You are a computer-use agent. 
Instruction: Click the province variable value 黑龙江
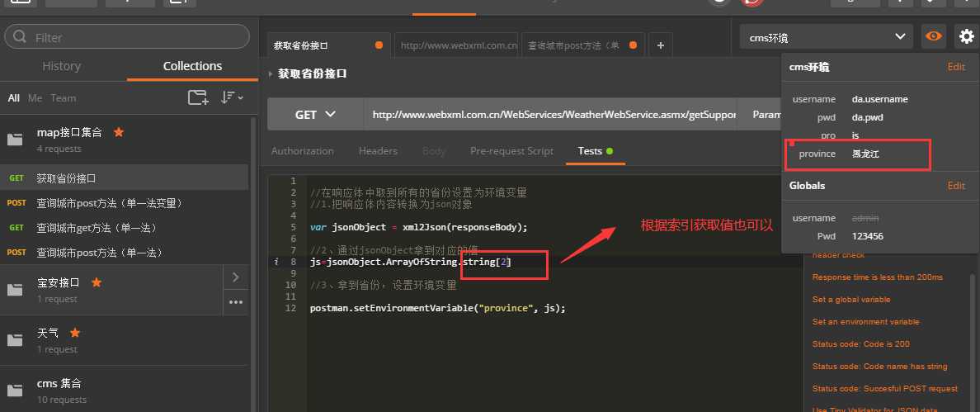865,154
